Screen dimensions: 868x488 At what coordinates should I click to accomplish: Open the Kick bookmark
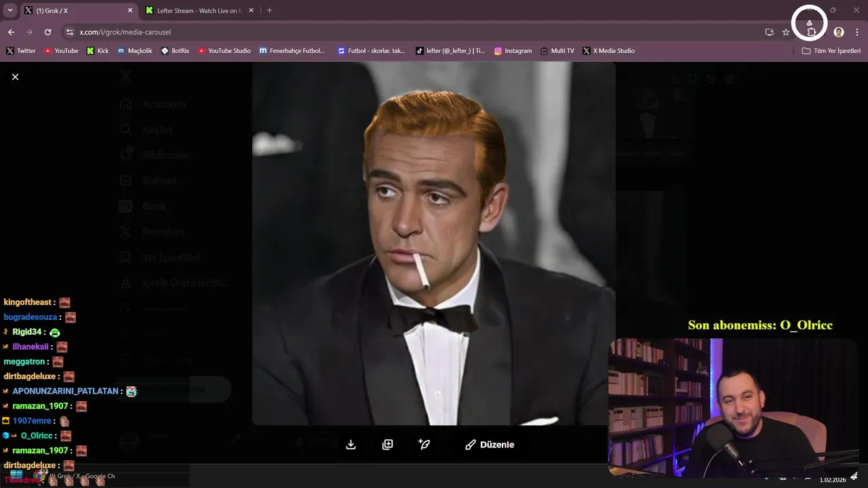point(98,51)
